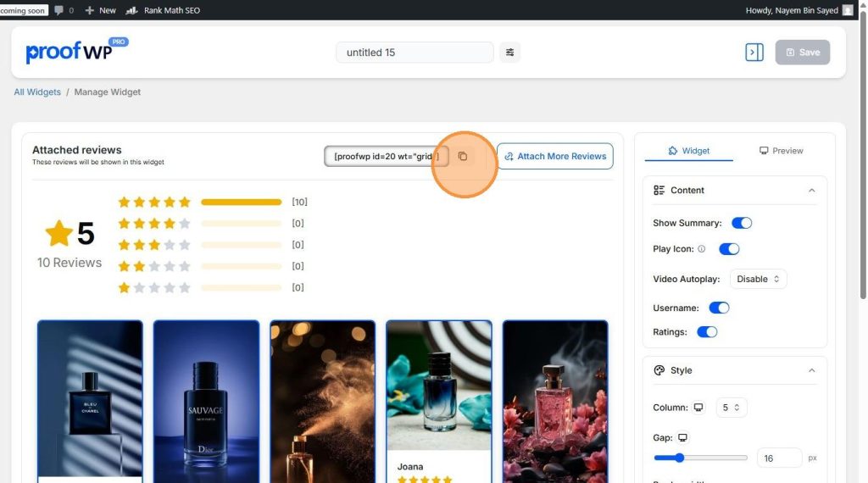The image size is (868, 483).
Task: Go to All Widgets breadcrumb link
Action: [37, 92]
